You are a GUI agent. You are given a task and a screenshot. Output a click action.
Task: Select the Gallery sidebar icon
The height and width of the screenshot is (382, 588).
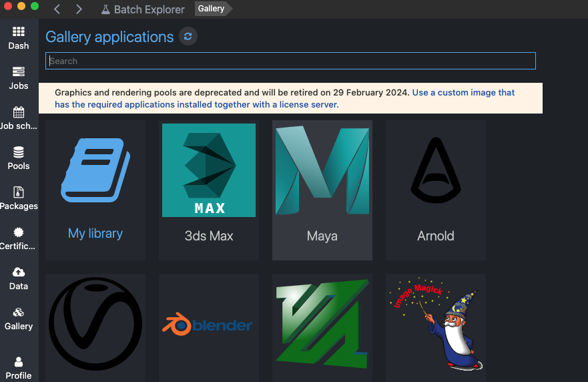point(19,312)
